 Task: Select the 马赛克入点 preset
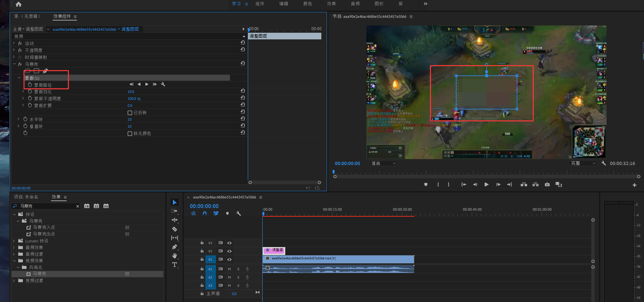pyautogui.click(x=43, y=227)
